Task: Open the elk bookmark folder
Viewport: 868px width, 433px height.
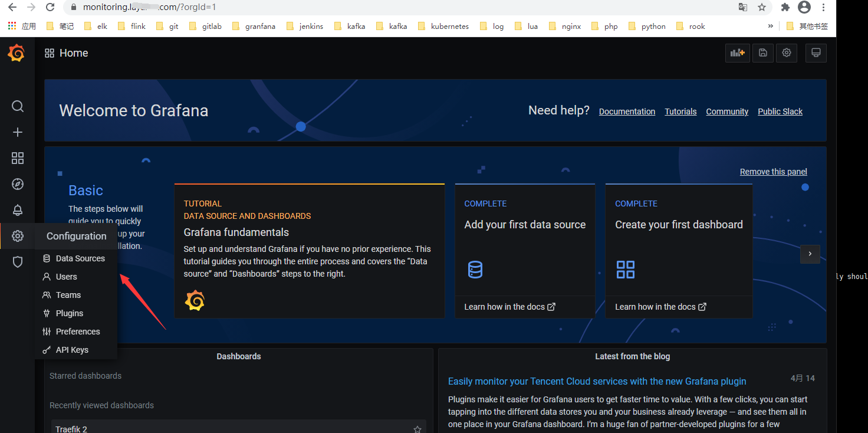Action: [x=96, y=26]
